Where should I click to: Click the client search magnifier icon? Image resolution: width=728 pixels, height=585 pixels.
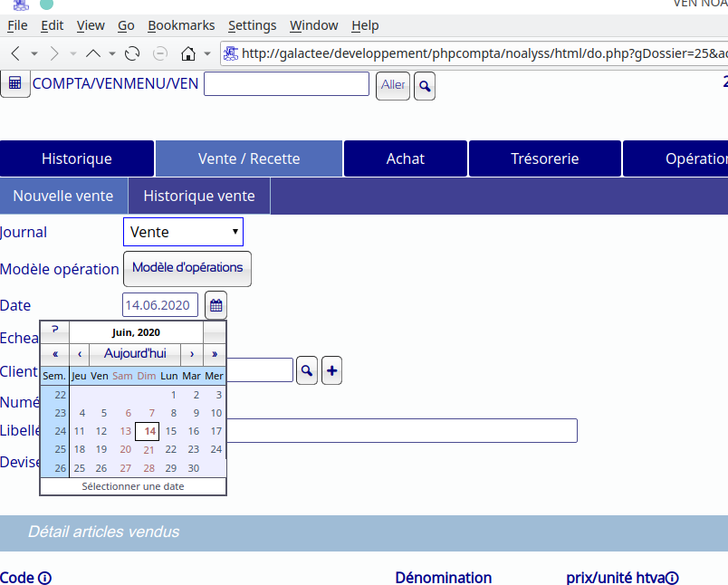click(x=307, y=370)
